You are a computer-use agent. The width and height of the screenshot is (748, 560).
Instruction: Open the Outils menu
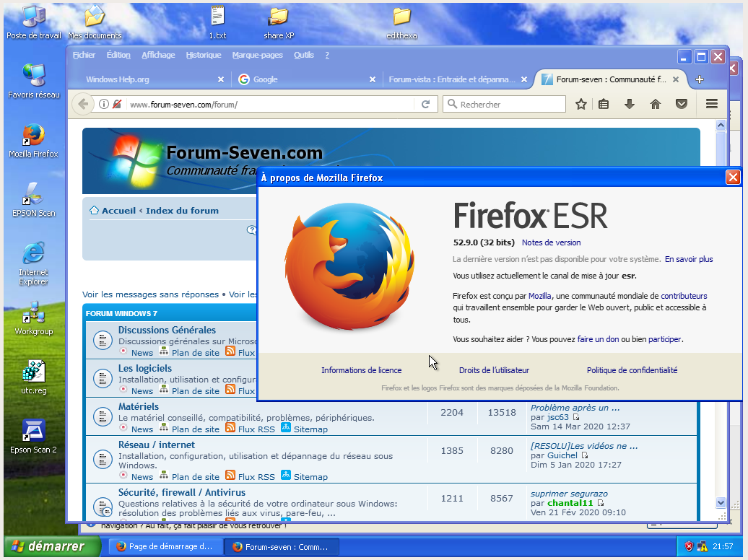point(304,55)
